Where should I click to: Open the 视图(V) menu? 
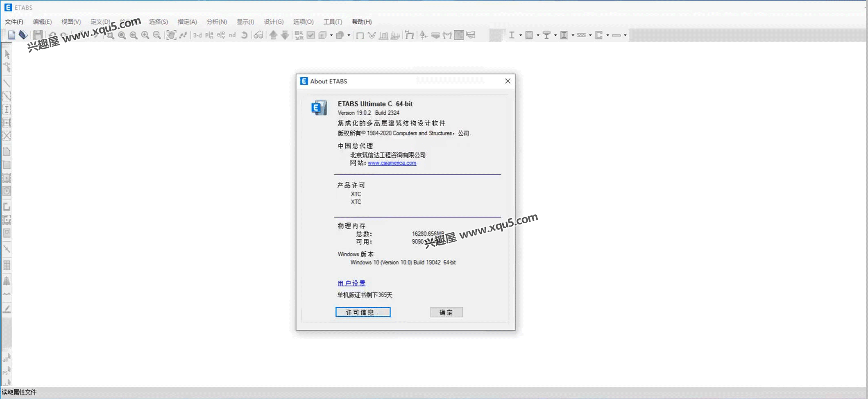(71, 22)
